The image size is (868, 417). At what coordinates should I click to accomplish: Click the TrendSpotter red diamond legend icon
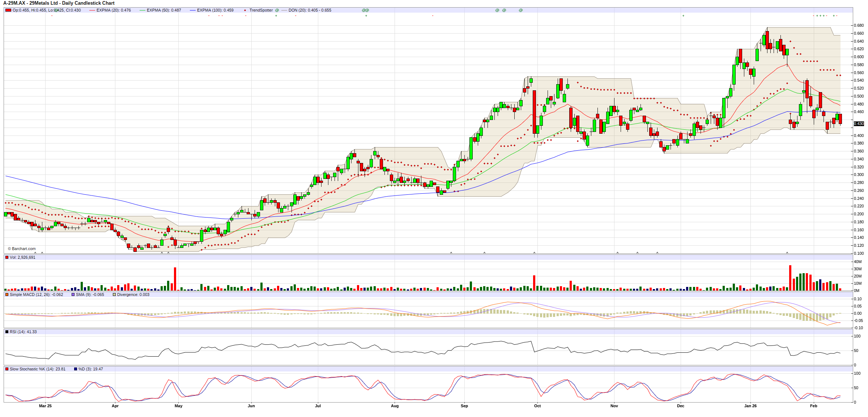246,10
